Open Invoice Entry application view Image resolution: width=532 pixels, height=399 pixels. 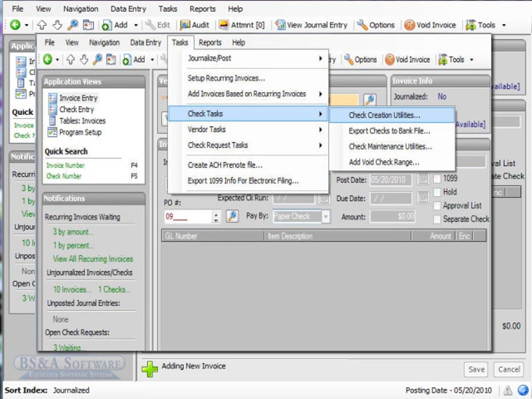tap(73, 98)
